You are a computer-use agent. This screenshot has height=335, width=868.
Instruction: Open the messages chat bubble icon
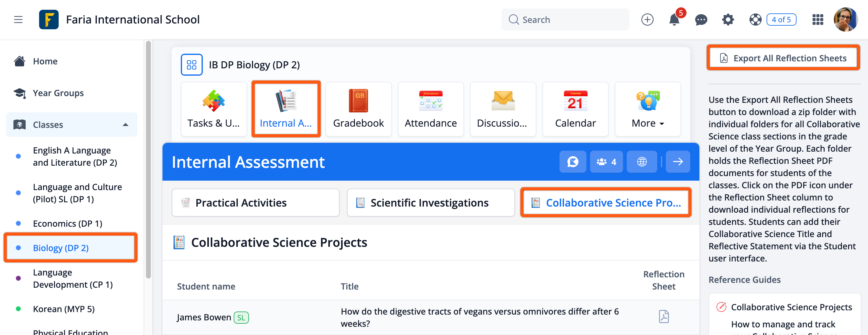point(701,20)
